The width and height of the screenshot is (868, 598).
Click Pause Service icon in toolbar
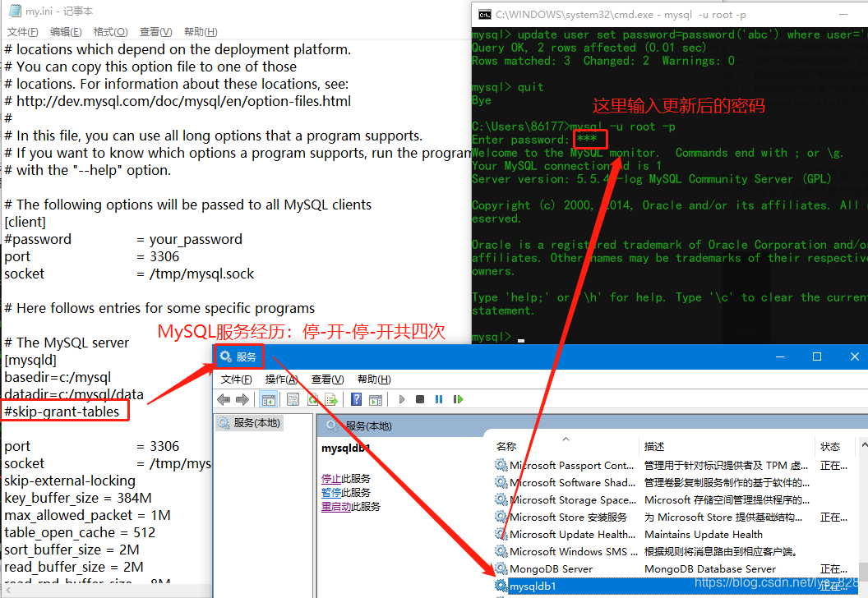[439, 399]
